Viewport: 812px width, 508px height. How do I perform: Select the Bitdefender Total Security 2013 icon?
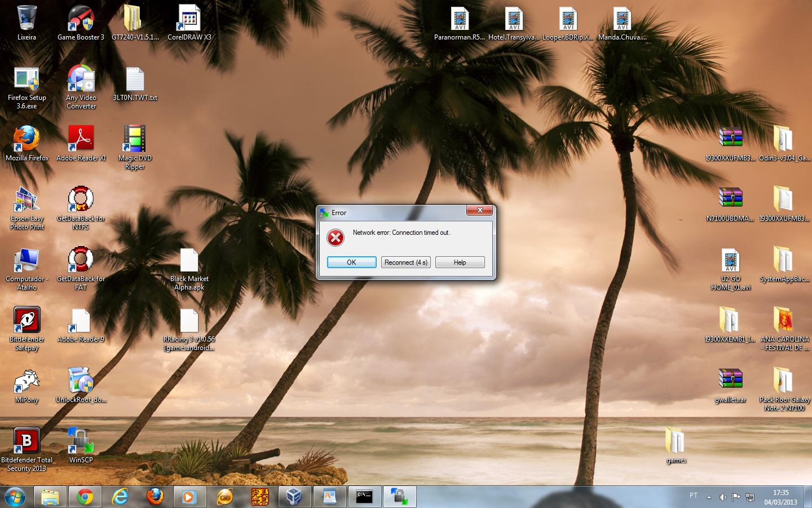(x=27, y=450)
